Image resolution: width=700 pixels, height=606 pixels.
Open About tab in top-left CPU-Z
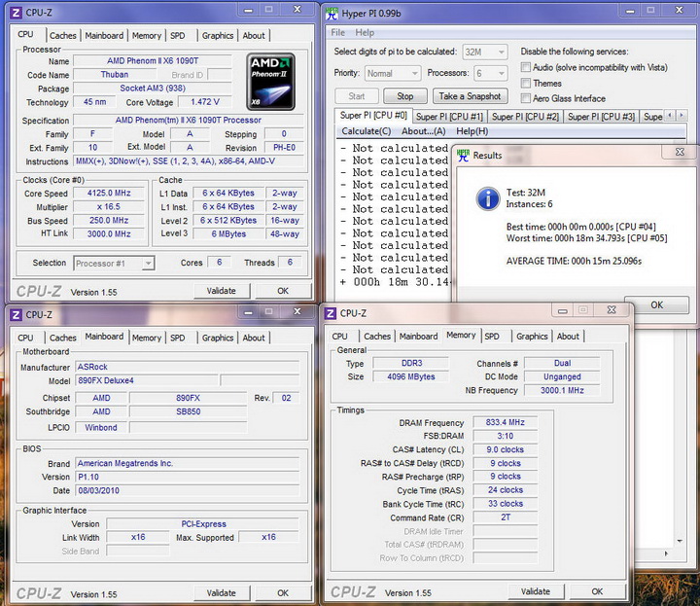coord(254,35)
